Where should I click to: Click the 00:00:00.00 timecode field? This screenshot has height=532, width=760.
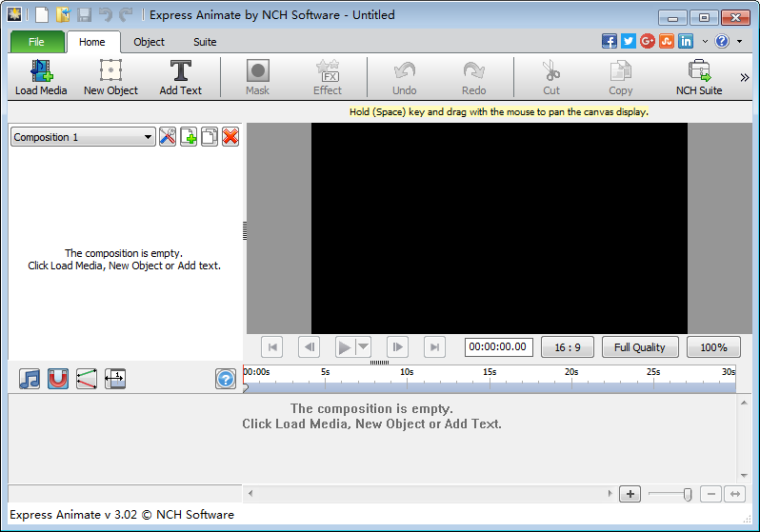click(498, 347)
